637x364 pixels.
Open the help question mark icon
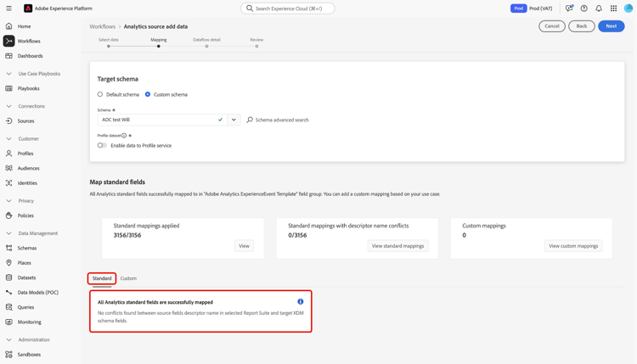pyautogui.click(x=583, y=8)
